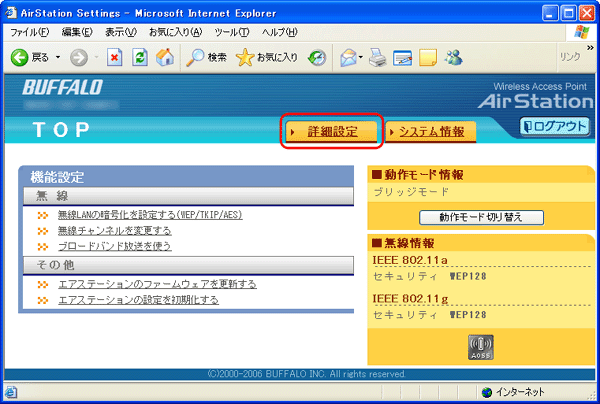
Task: Open the Messenger people icon
Action: tap(453, 57)
